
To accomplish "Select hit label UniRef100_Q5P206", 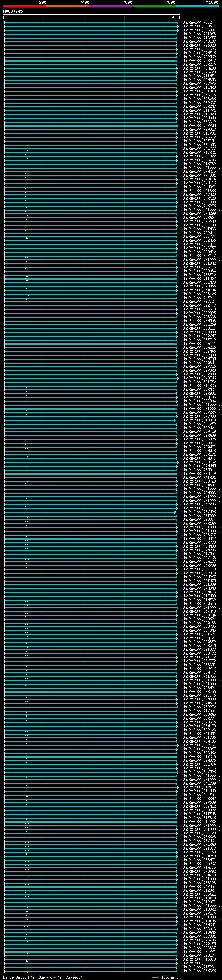I will point(199,504).
